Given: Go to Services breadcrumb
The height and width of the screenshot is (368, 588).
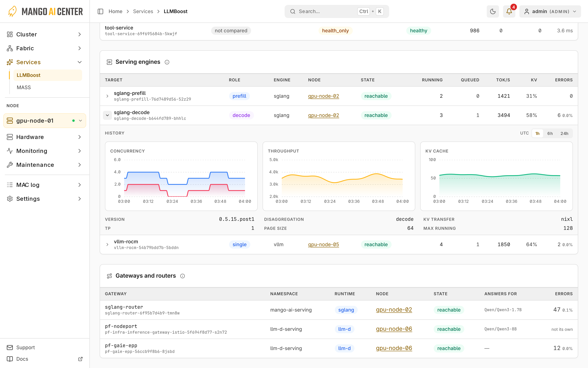Looking at the screenshot, I should click(x=143, y=11).
